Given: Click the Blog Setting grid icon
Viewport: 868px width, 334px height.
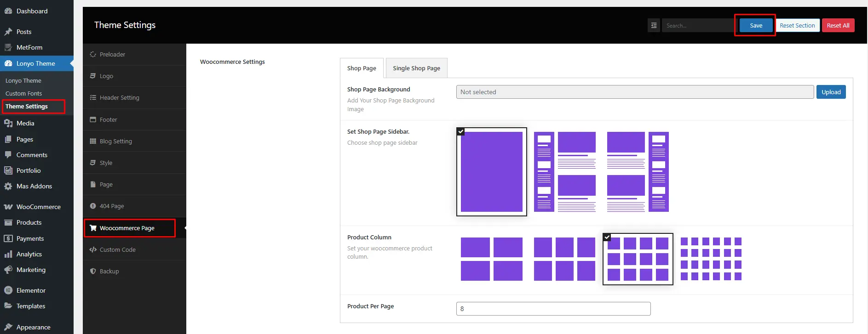Looking at the screenshot, I should (x=93, y=141).
